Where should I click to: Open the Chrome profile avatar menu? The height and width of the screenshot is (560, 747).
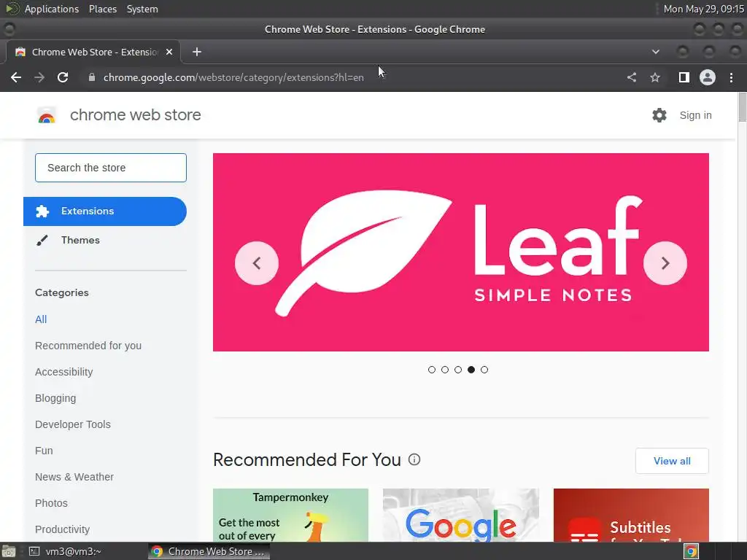pyautogui.click(x=708, y=77)
